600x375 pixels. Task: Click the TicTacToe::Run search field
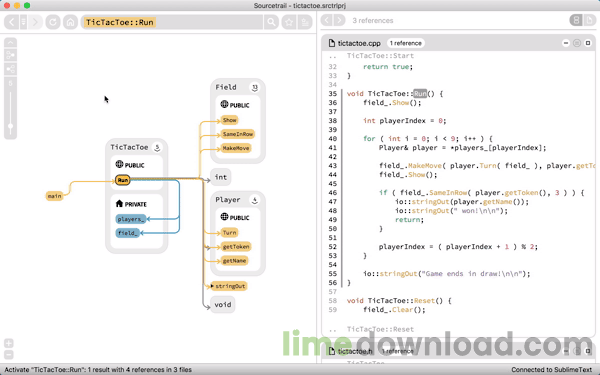pos(172,22)
